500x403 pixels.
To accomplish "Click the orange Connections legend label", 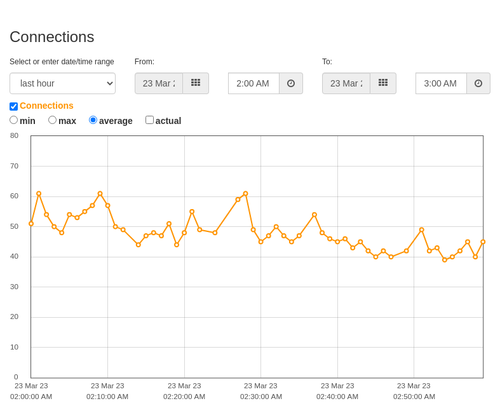I will [x=46, y=106].
